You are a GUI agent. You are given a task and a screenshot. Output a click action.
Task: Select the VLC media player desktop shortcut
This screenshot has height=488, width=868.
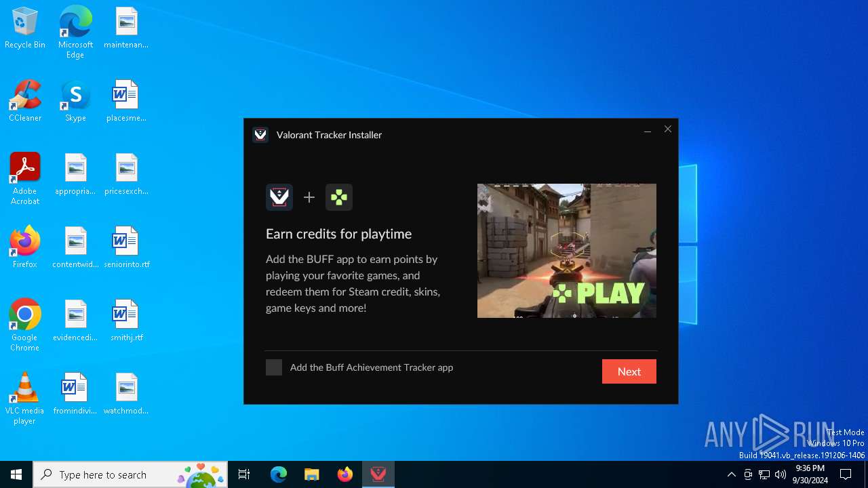pos(25,399)
